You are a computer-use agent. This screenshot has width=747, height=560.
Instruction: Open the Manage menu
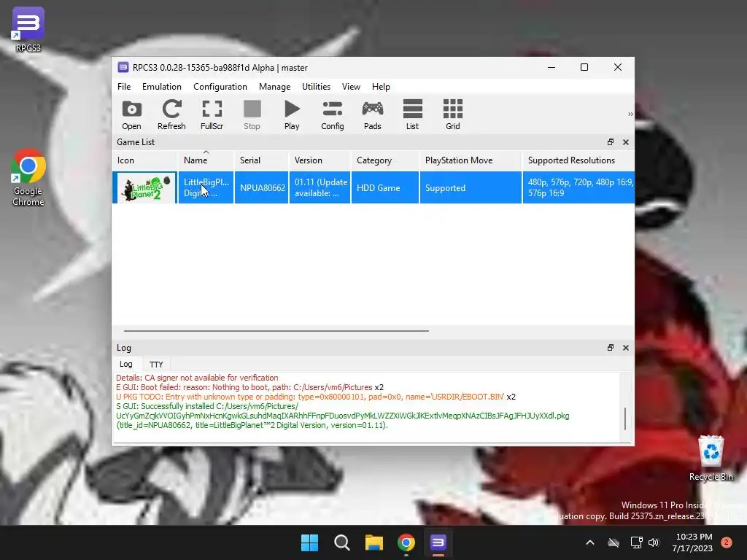click(274, 87)
